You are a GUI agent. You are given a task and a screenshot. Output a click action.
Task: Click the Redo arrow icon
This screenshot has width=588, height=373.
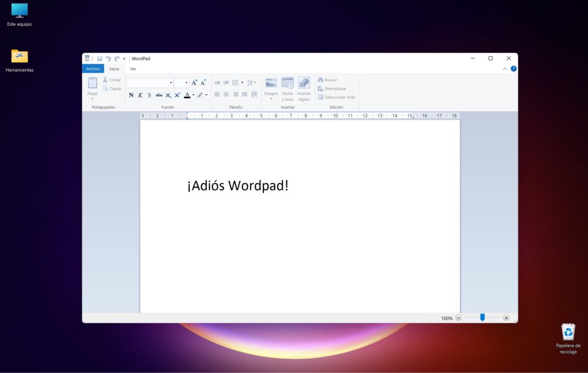coord(117,59)
